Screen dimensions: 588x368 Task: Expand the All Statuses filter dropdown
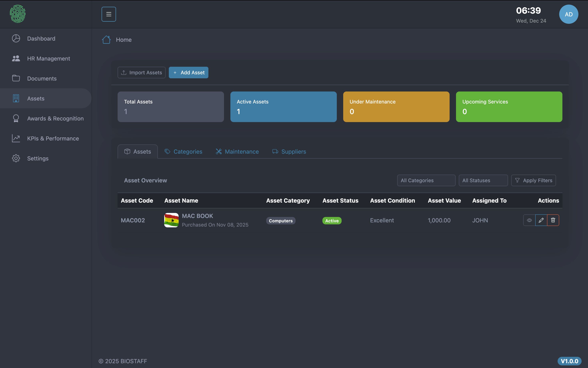coord(483,180)
